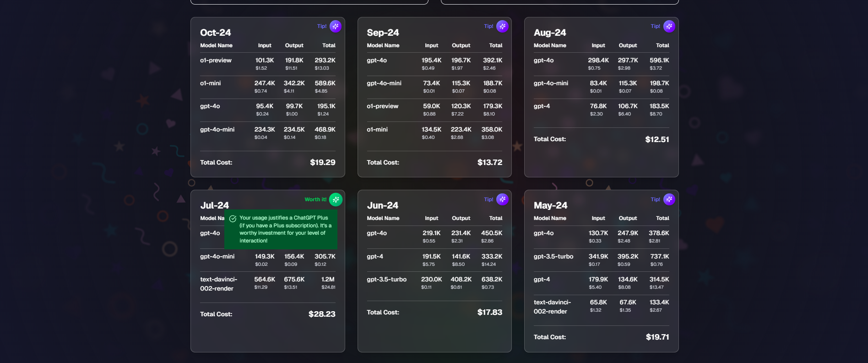Click the Tip sparkle icon on Oct-24 card
Image resolution: width=868 pixels, height=363 pixels.
click(336, 26)
